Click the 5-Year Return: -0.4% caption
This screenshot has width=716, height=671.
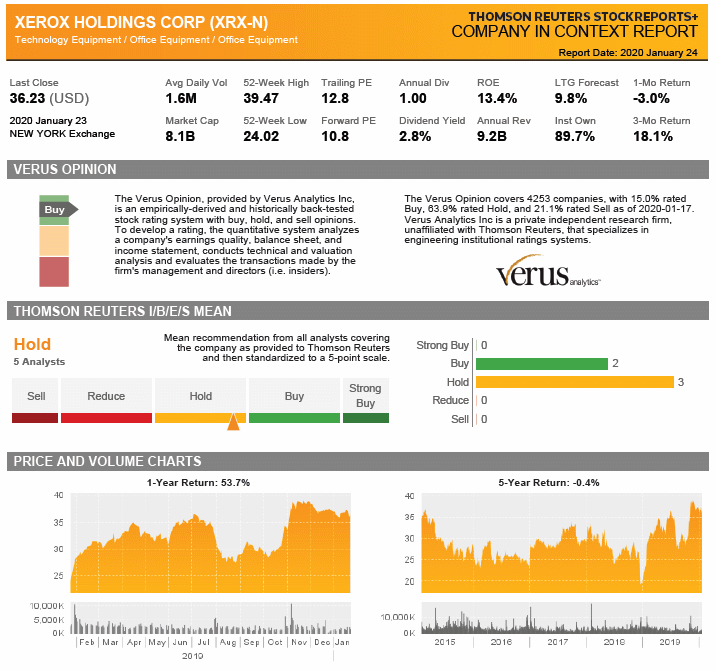tap(549, 483)
